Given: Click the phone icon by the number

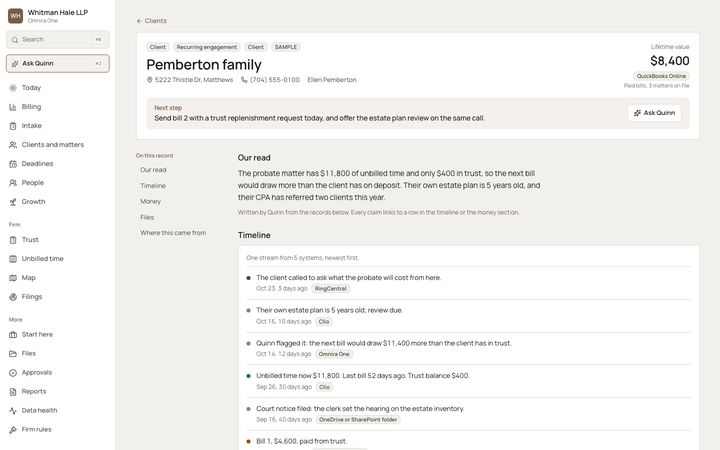Looking at the screenshot, I should 244,80.
